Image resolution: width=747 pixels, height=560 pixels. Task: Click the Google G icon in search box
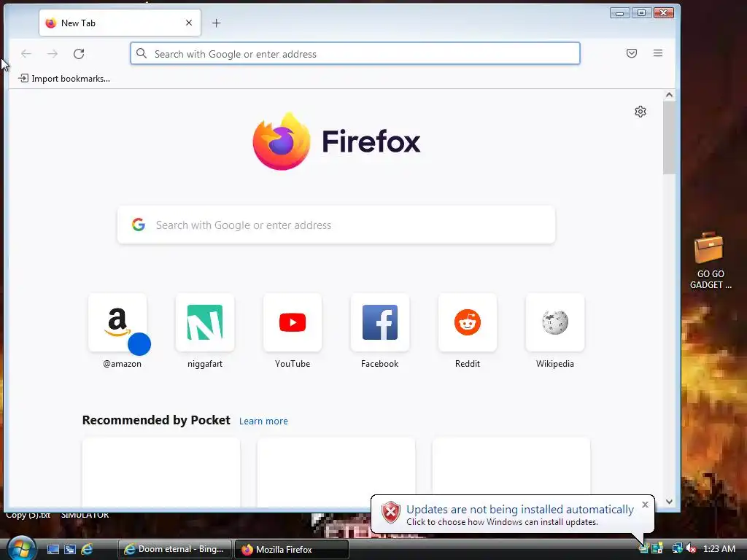[x=139, y=225]
